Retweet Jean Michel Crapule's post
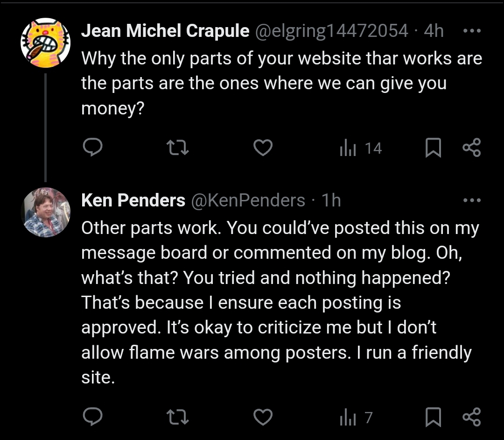Screen dimensions: 504x440 coord(178,148)
